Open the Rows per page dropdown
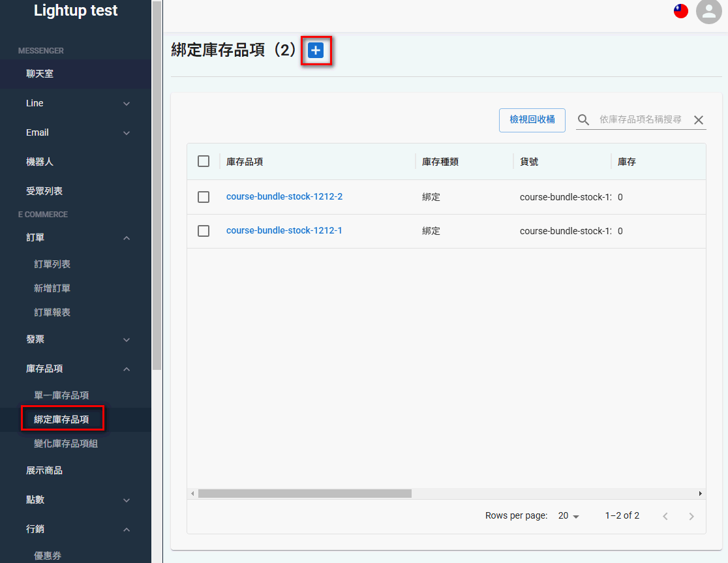 coord(569,515)
